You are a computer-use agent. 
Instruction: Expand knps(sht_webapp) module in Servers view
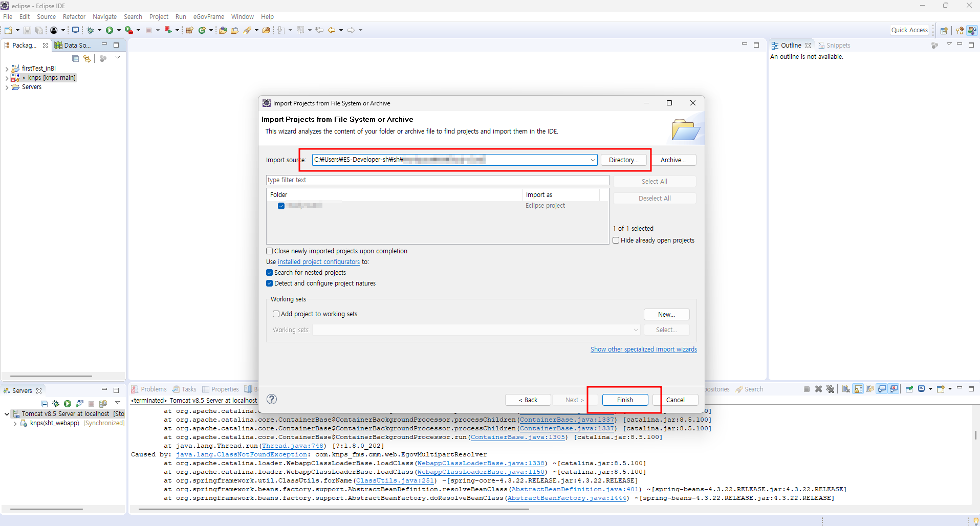15,423
